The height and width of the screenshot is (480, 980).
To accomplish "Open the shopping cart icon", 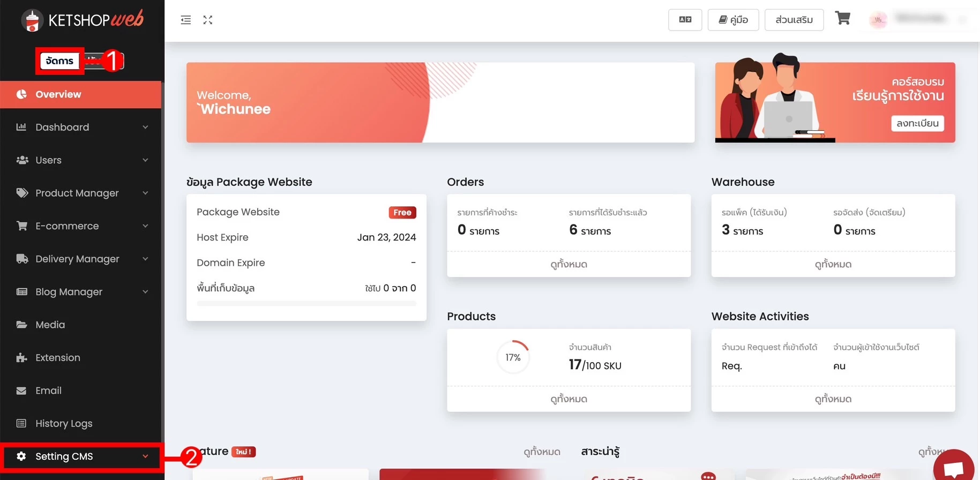I will (842, 19).
